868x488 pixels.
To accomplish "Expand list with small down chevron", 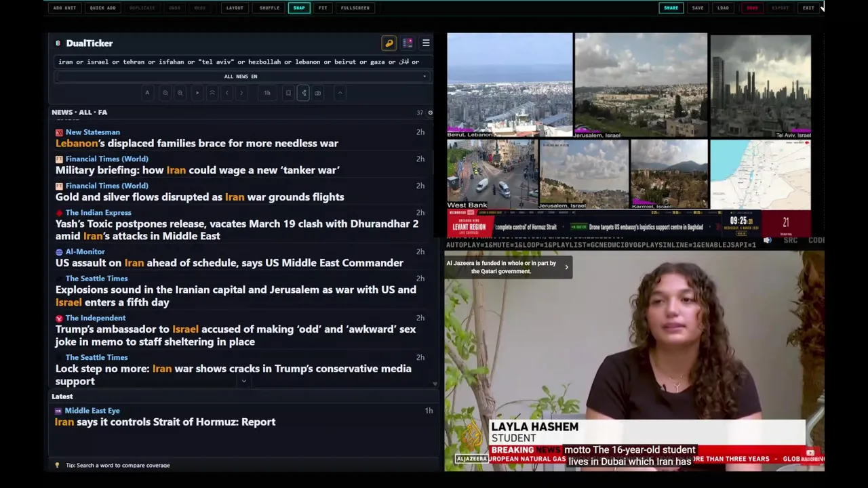I will click(244, 382).
